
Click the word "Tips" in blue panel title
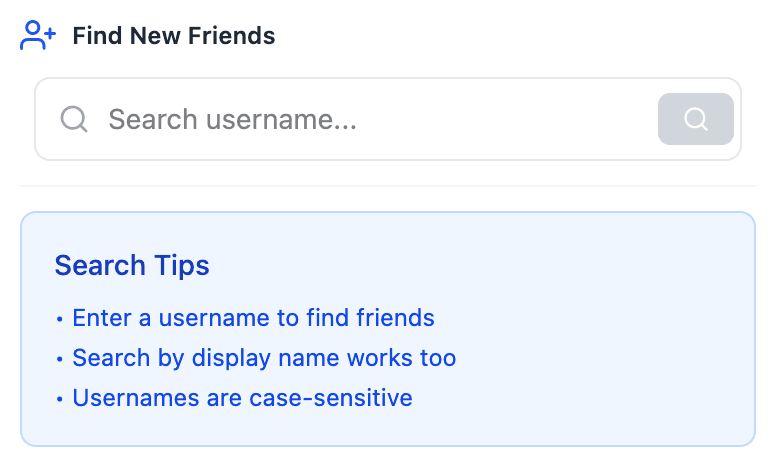[x=181, y=266]
